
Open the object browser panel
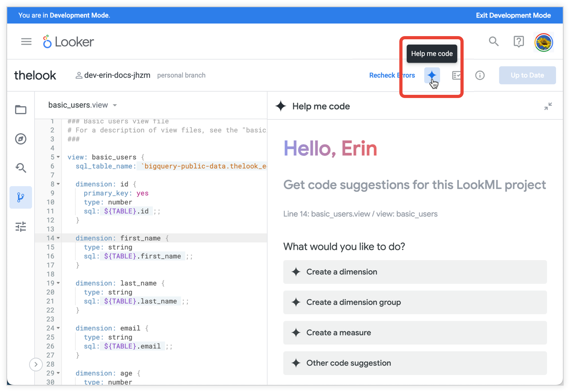[21, 139]
